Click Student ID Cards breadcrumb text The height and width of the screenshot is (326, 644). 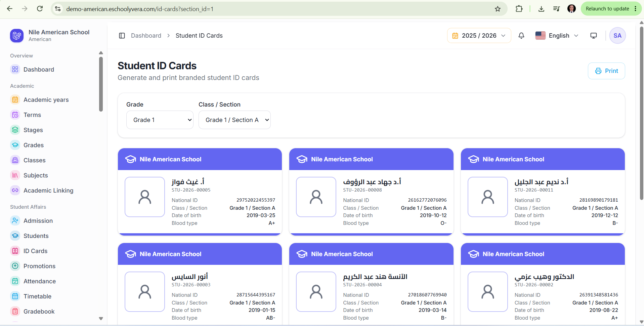pyautogui.click(x=199, y=36)
